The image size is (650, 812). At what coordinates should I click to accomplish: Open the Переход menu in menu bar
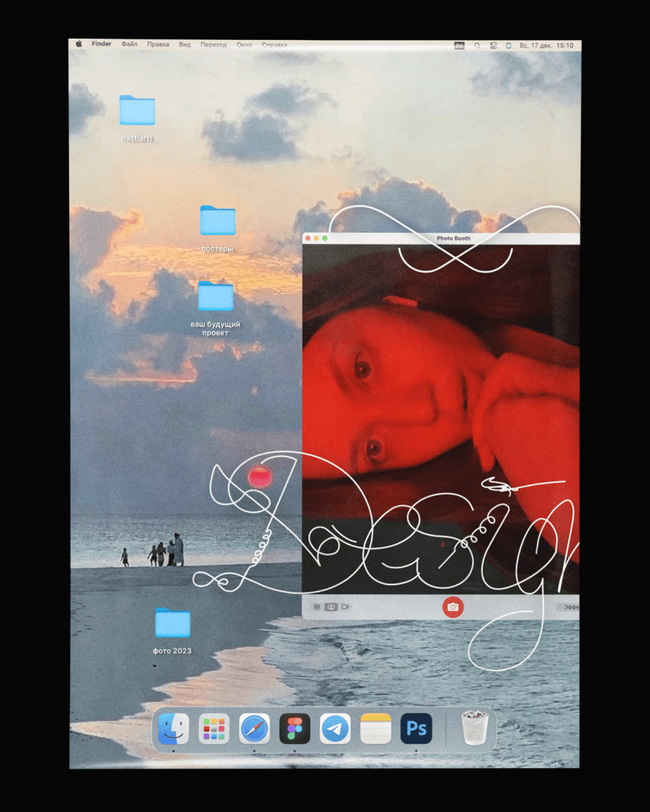tap(213, 45)
